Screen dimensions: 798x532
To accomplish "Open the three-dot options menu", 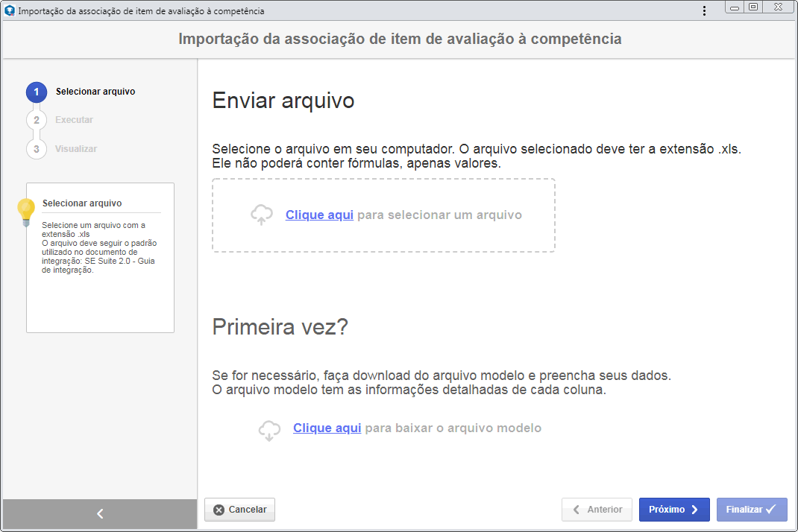I will (x=704, y=10).
